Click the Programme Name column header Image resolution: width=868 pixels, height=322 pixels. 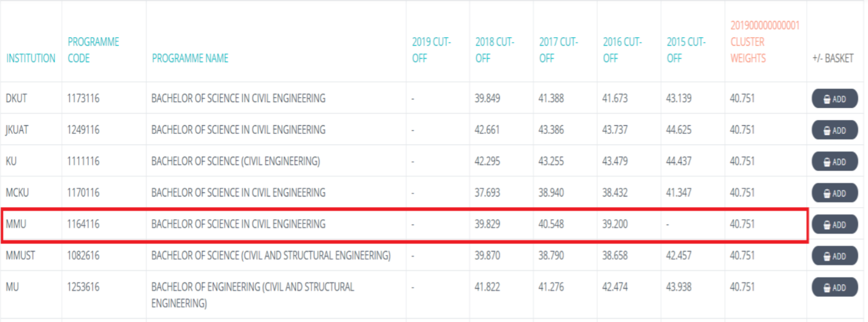190,58
